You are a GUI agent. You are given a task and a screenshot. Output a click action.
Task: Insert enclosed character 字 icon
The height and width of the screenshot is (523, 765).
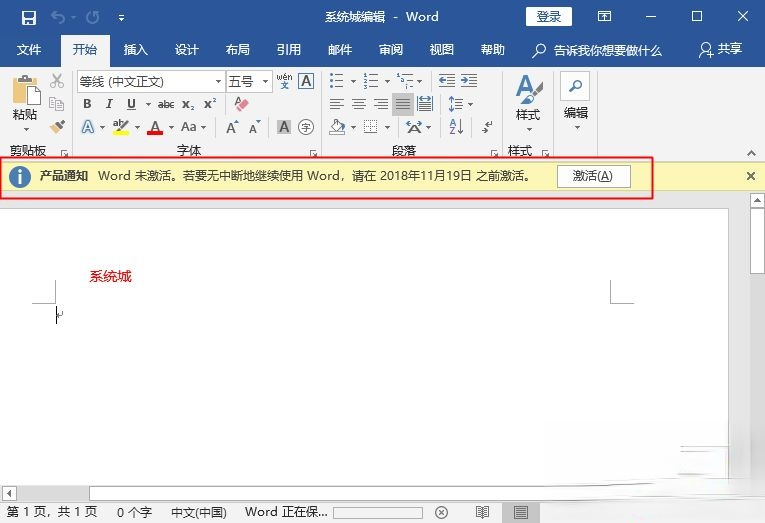coord(306,127)
